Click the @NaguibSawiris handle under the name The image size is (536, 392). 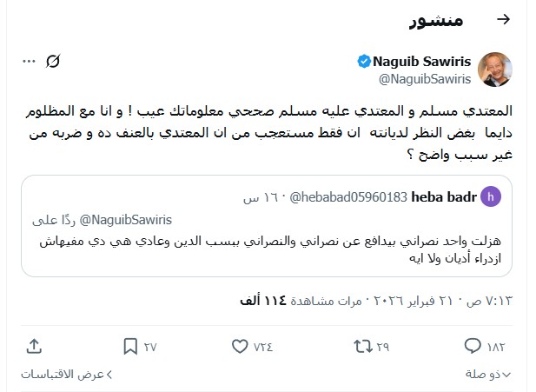coord(422,78)
